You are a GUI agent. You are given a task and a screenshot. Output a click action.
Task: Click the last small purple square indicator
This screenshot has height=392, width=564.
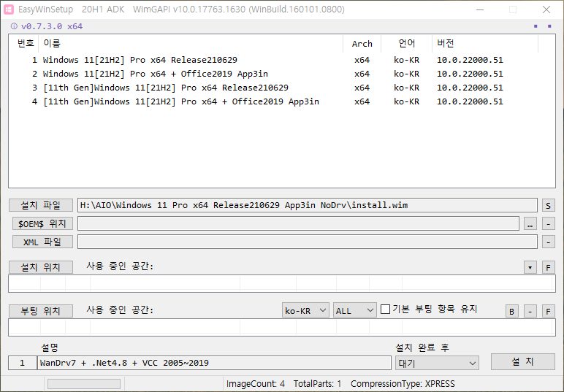point(549,26)
